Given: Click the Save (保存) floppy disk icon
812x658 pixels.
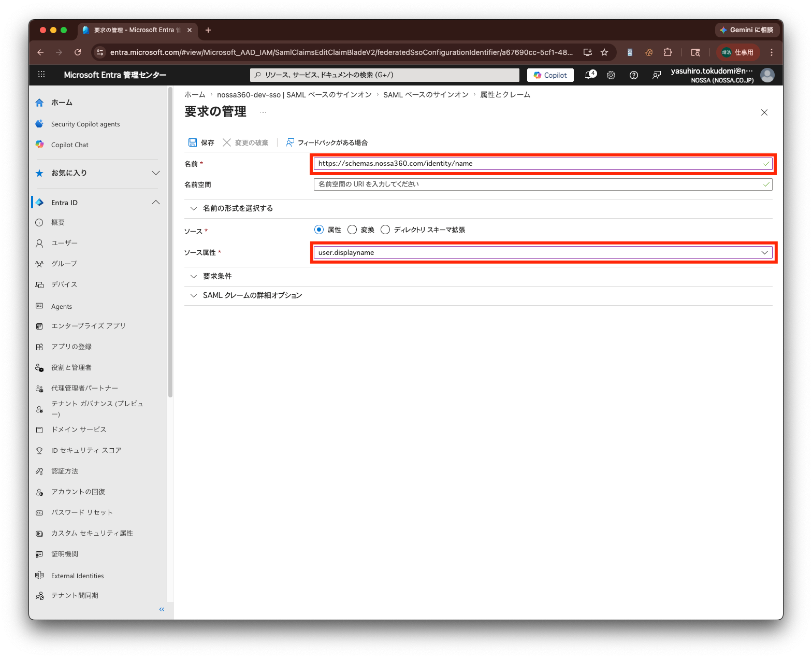Looking at the screenshot, I should click(x=193, y=142).
